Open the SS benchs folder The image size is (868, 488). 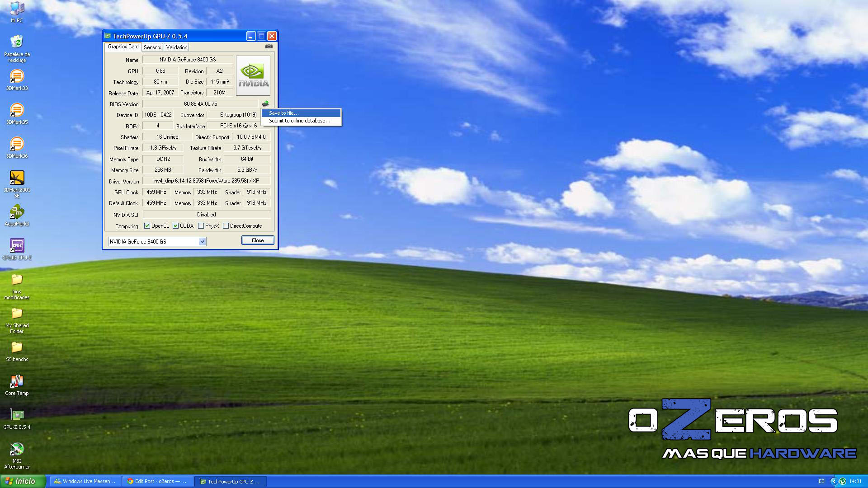(17, 352)
